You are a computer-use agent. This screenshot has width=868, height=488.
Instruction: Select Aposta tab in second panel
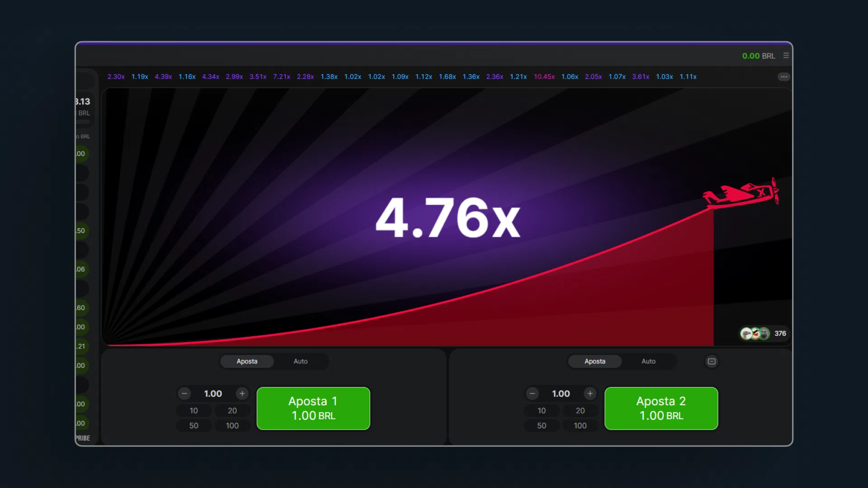(595, 361)
